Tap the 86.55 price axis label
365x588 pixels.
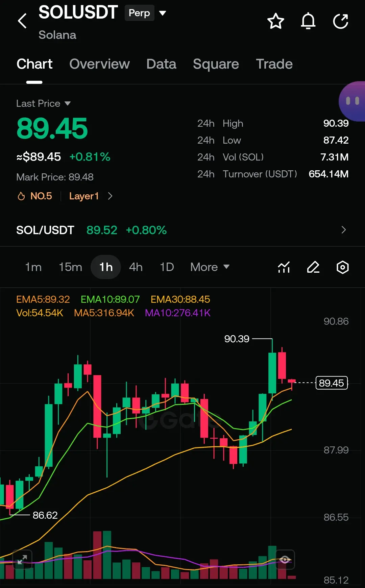[x=336, y=517]
